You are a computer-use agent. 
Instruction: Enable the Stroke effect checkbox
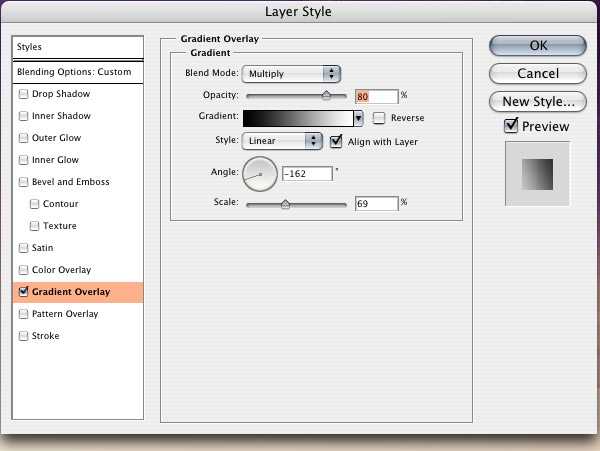click(x=22, y=336)
